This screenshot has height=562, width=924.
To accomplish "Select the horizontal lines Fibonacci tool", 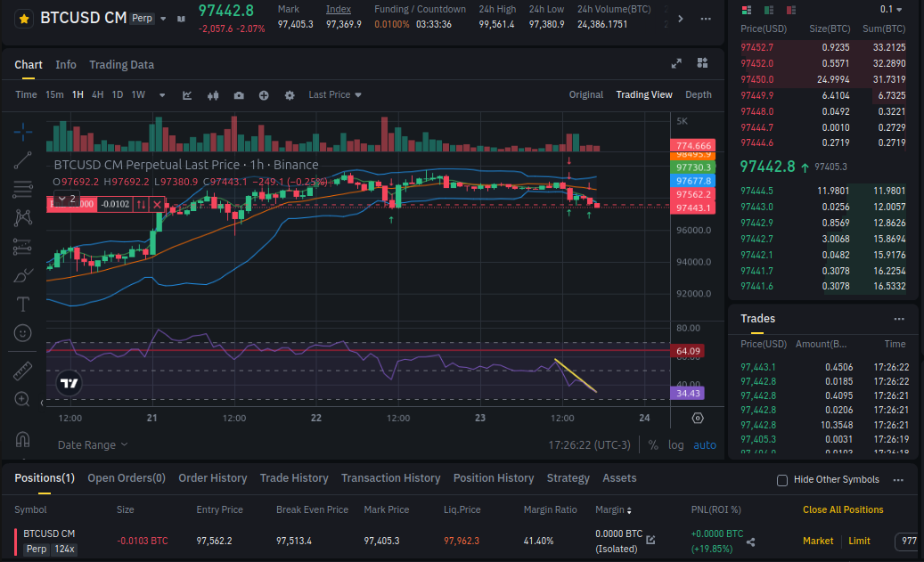I will point(22,189).
